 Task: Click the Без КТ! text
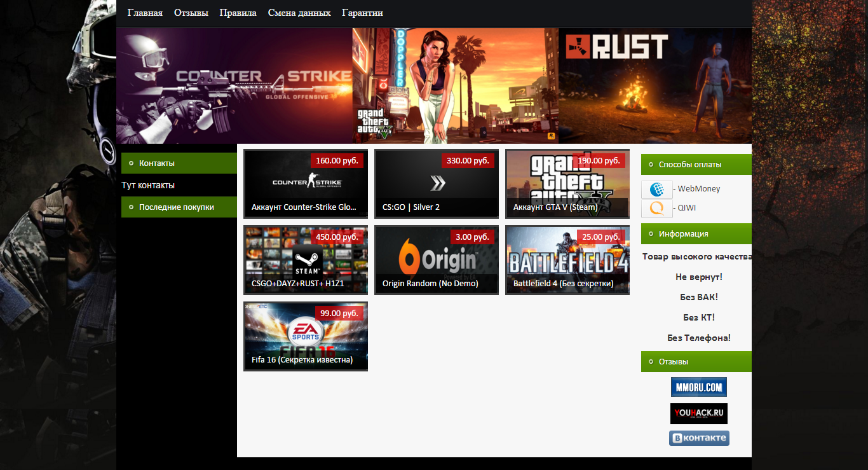coord(699,318)
